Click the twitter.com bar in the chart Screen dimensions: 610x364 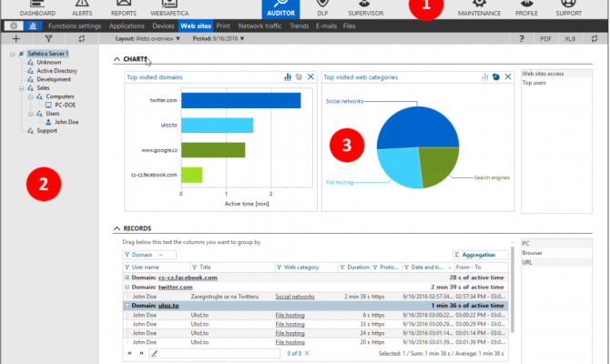(x=240, y=100)
